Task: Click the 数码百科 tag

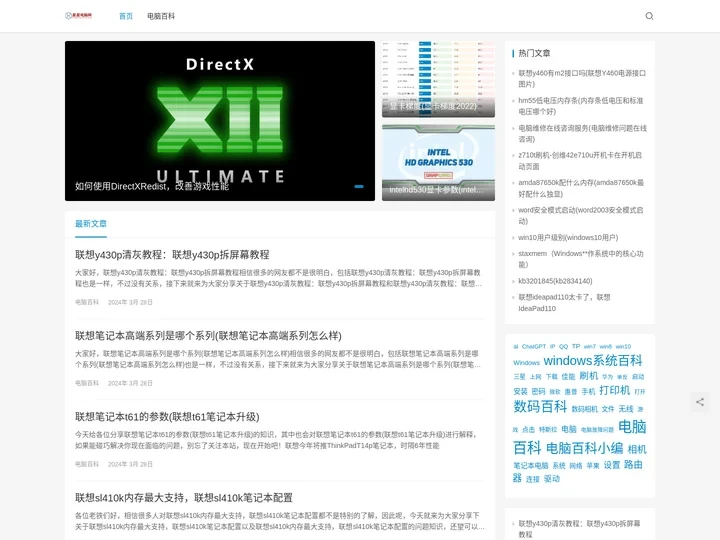Action: point(540,406)
